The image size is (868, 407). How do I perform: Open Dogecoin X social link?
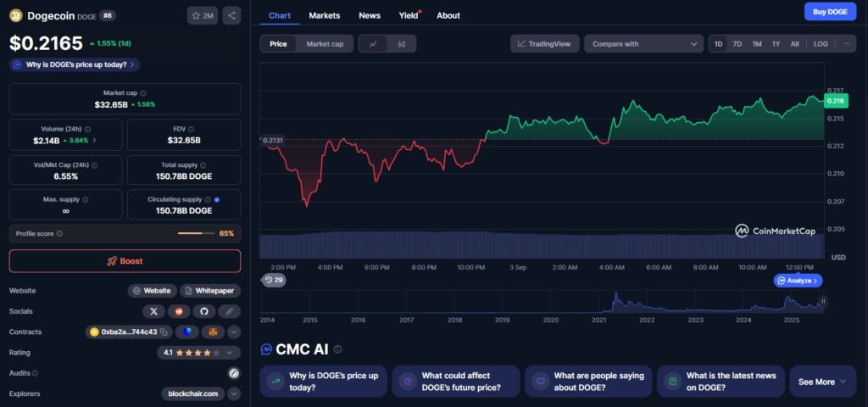(154, 311)
